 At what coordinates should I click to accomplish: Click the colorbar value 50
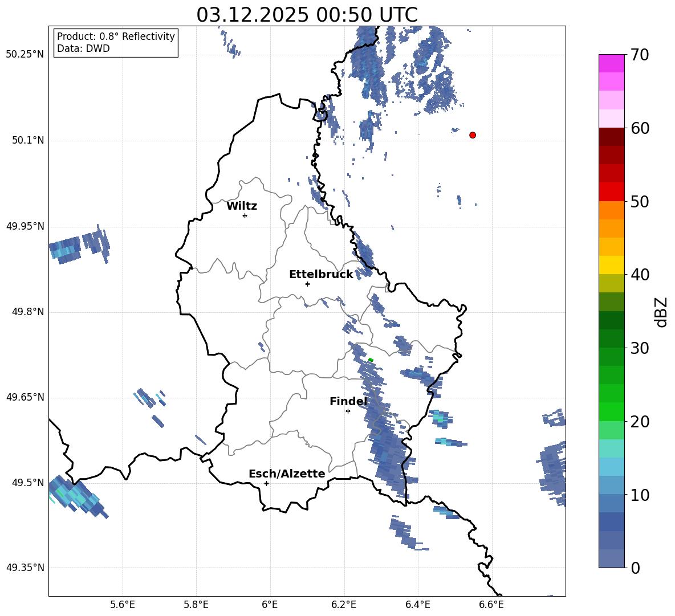coord(640,201)
